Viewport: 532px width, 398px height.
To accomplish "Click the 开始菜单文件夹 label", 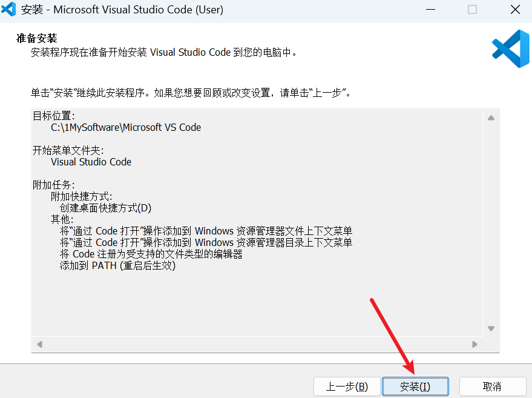I will tap(68, 150).
